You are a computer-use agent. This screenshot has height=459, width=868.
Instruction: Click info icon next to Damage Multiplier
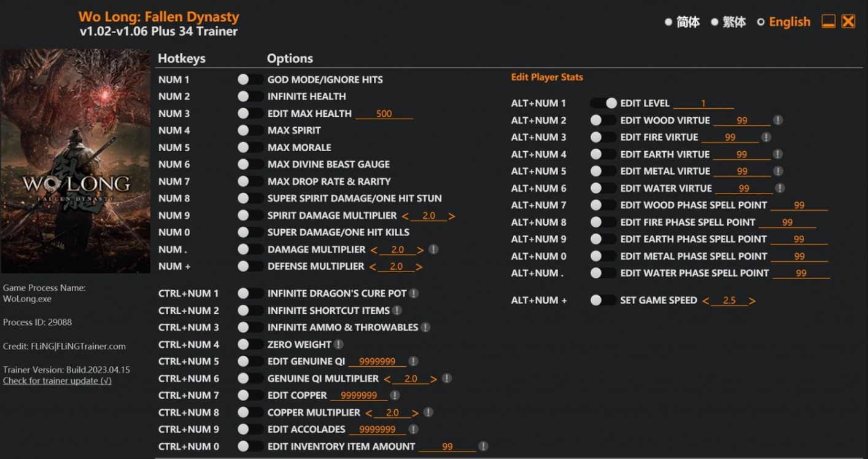[x=433, y=249]
